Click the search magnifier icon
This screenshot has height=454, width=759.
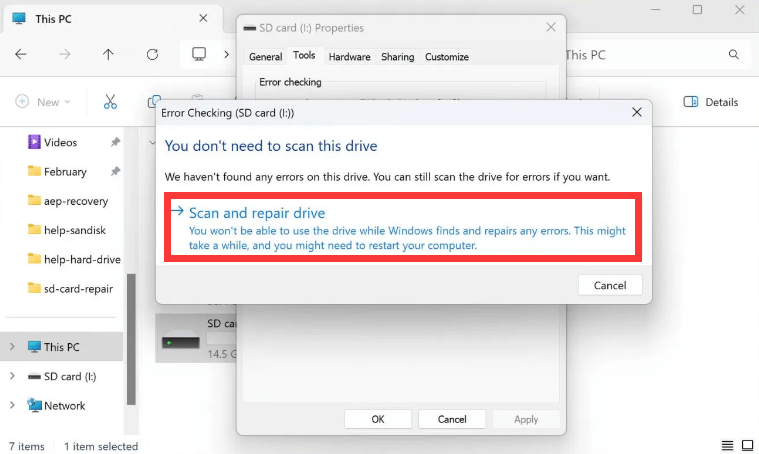click(x=734, y=55)
